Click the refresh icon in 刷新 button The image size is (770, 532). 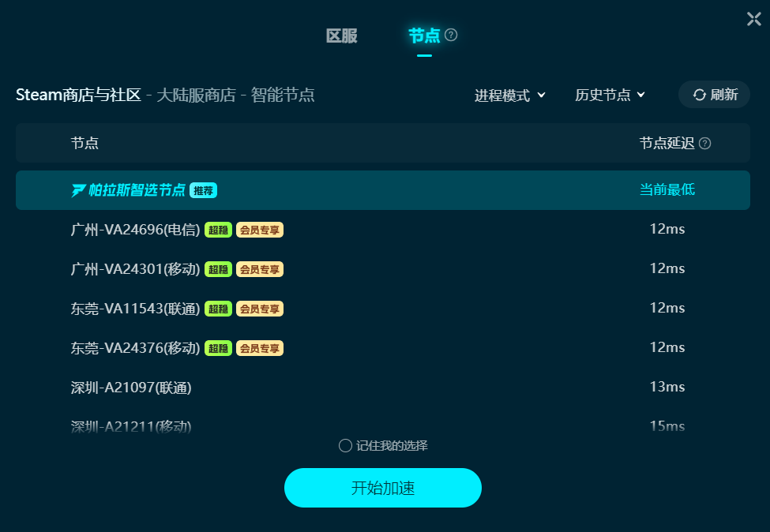(x=699, y=95)
